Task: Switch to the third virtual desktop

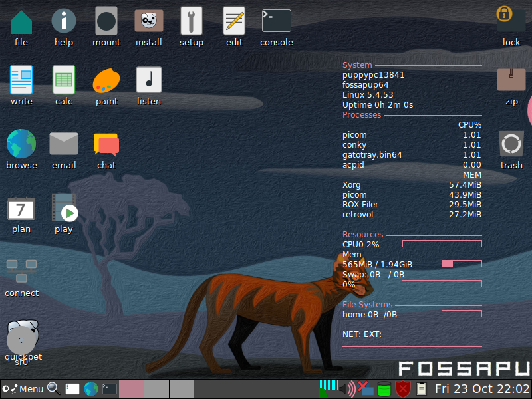Action: tap(182, 389)
